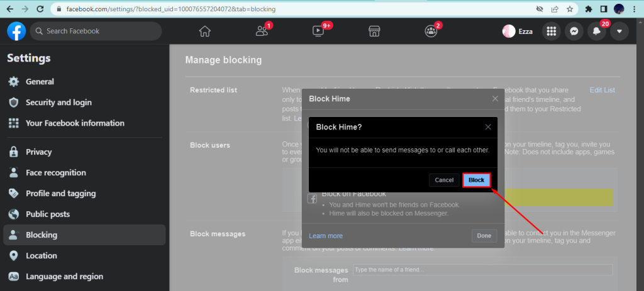Open the Chrome three-dot menu
The width and height of the screenshot is (644, 291).
click(x=635, y=9)
